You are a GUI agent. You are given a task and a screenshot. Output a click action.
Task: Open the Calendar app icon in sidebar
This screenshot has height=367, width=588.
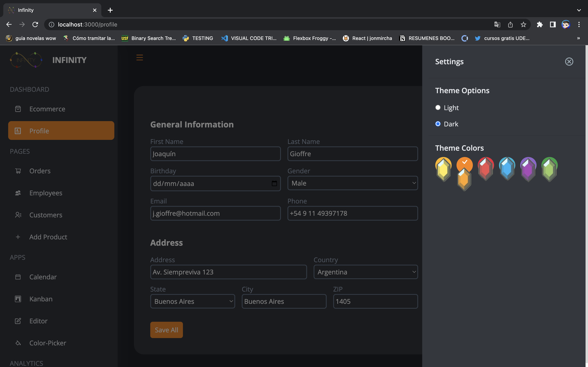(18, 277)
